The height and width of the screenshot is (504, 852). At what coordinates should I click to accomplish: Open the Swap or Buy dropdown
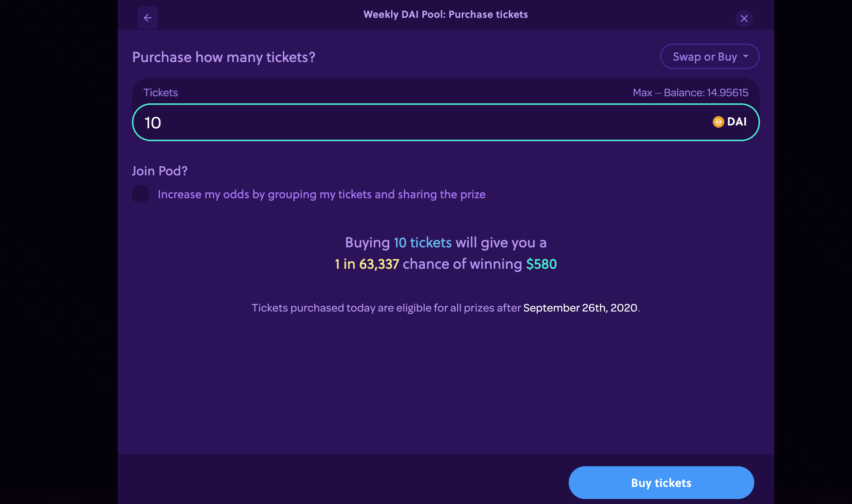710,56
